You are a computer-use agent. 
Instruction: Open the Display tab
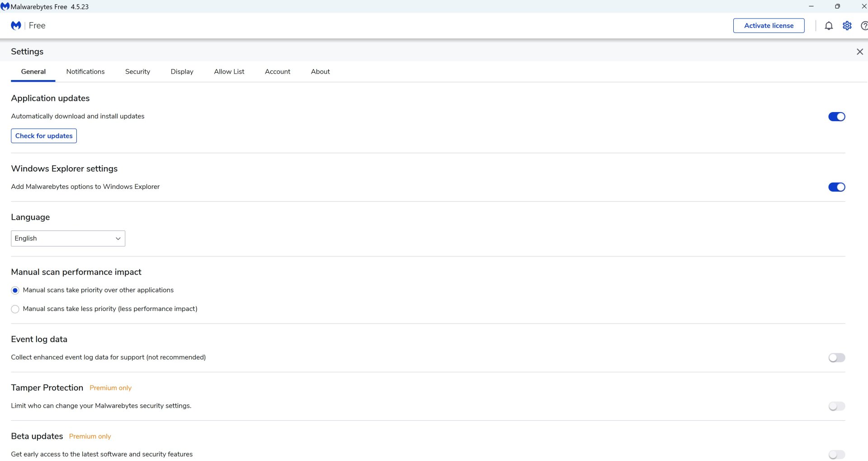pos(182,72)
